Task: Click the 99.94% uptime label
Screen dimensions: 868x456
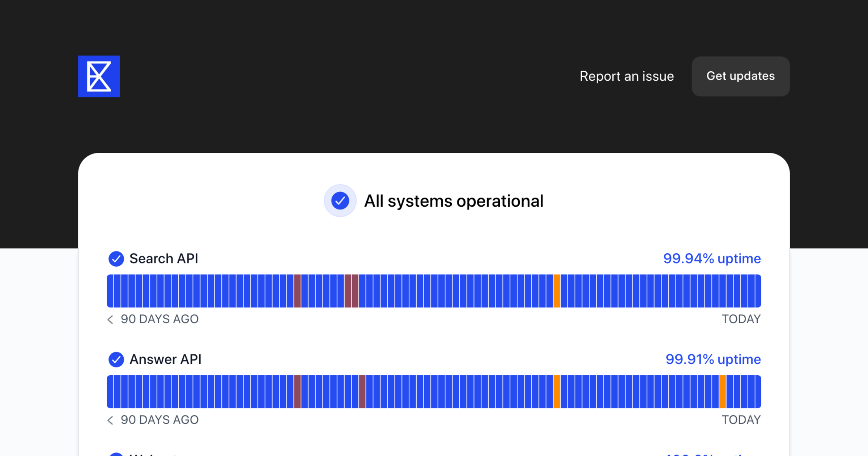Action: point(712,259)
